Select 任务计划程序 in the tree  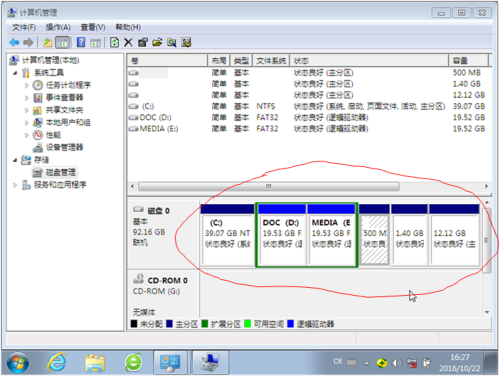coord(68,85)
